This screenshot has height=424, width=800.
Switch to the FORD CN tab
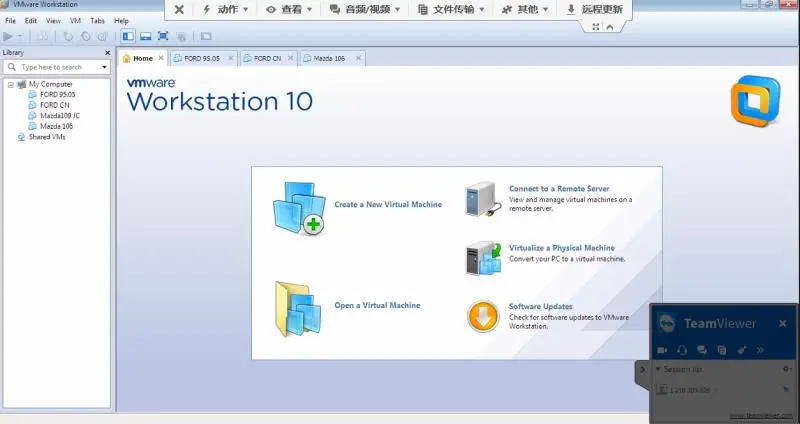click(268, 59)
